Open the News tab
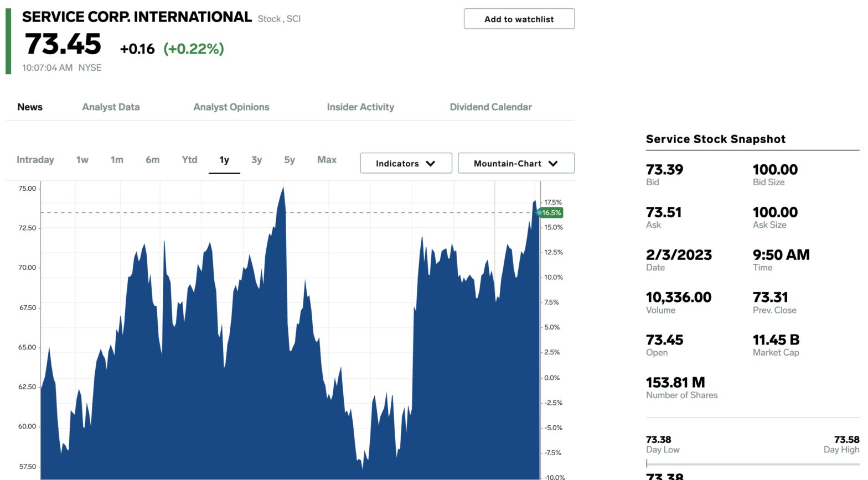868x480 pixels. [x=30, y=107]
